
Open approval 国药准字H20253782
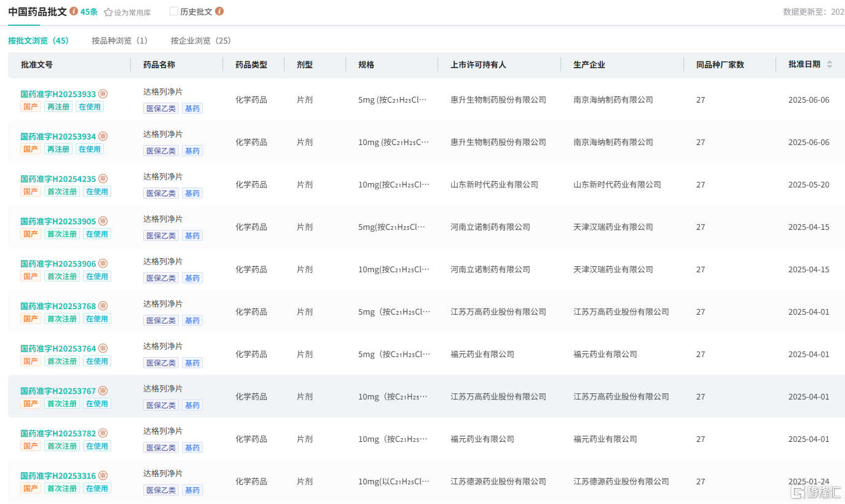[x=58, y=433]
